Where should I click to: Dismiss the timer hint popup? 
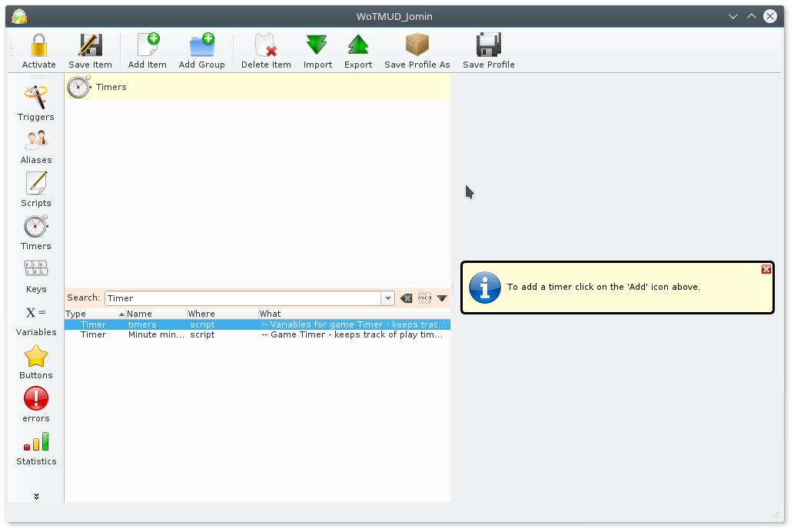[x=766, y=269]
